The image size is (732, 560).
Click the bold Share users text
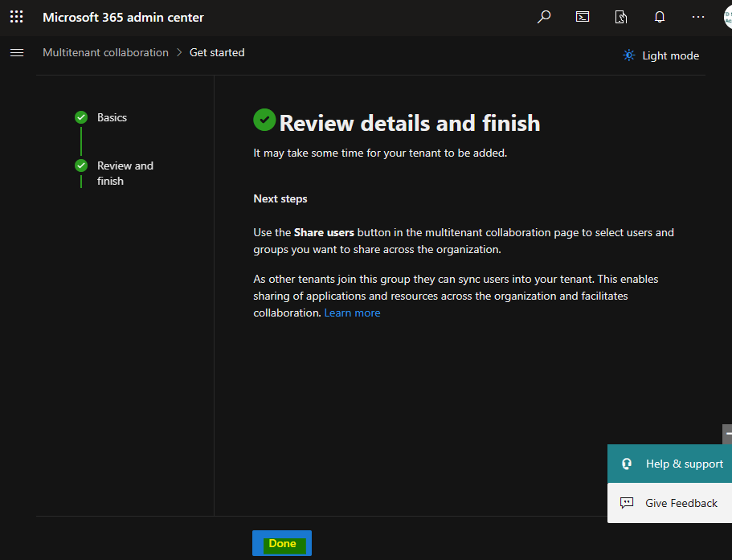point(324,232)
